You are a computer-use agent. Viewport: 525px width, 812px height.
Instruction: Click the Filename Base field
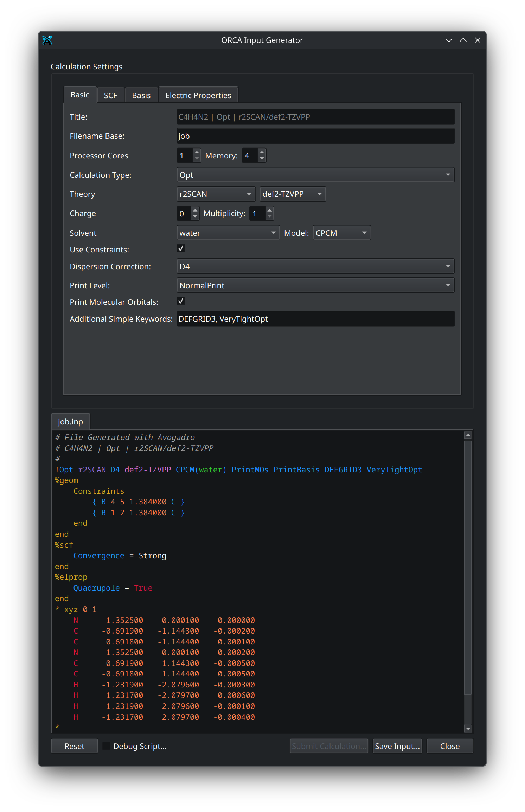(x=315, y=136)
